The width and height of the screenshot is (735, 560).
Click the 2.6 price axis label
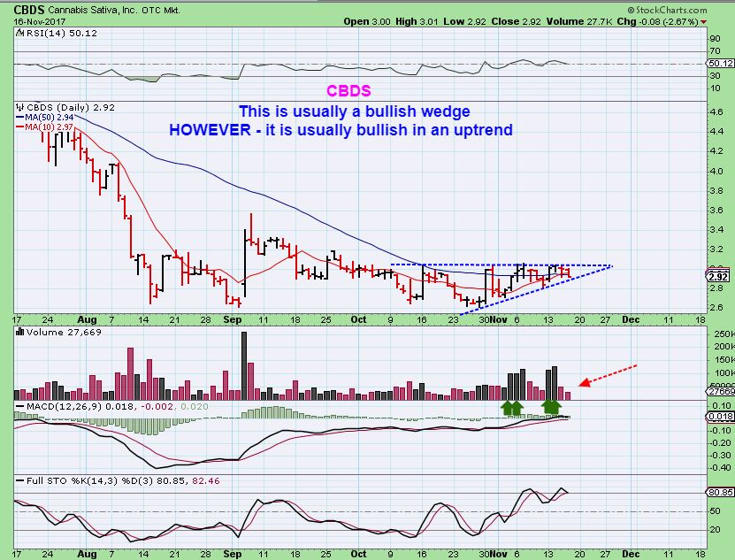tap(716, 308)
